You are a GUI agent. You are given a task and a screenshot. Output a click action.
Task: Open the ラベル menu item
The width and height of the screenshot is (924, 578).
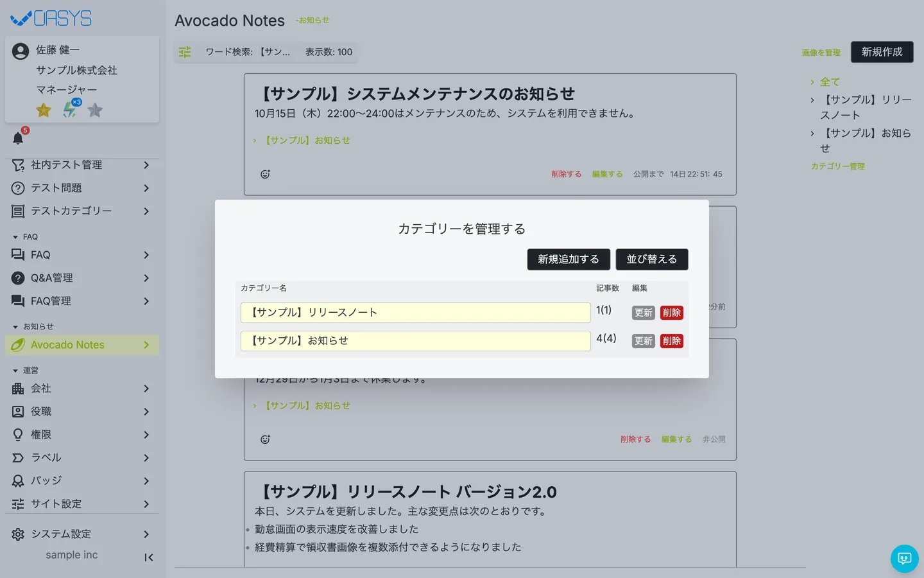click(82, 458)
